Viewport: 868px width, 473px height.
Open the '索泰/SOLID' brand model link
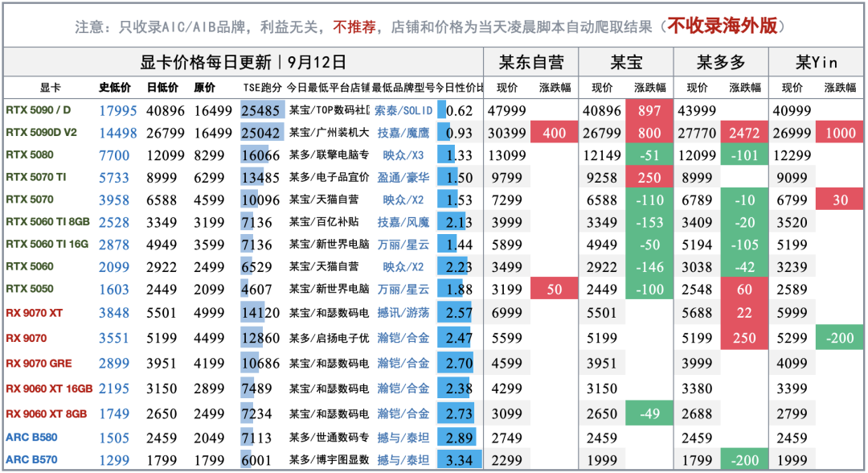click(x=403, y=111)
